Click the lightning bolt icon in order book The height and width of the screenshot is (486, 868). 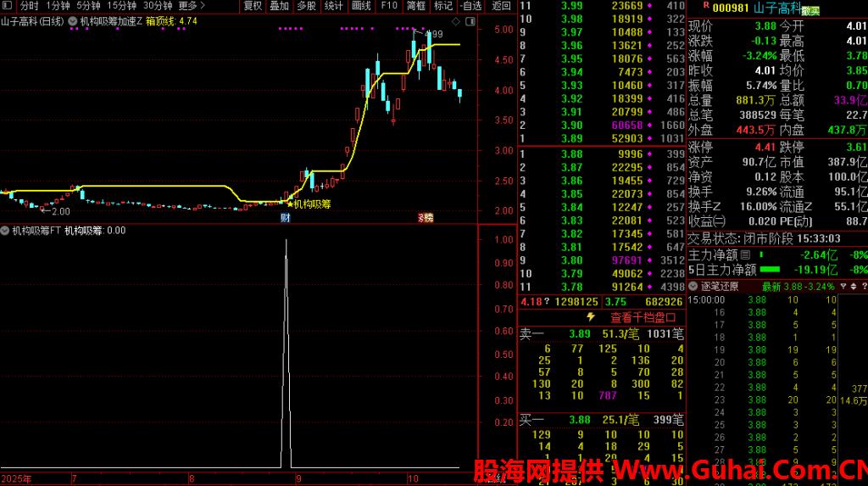(x=591, y=317)
